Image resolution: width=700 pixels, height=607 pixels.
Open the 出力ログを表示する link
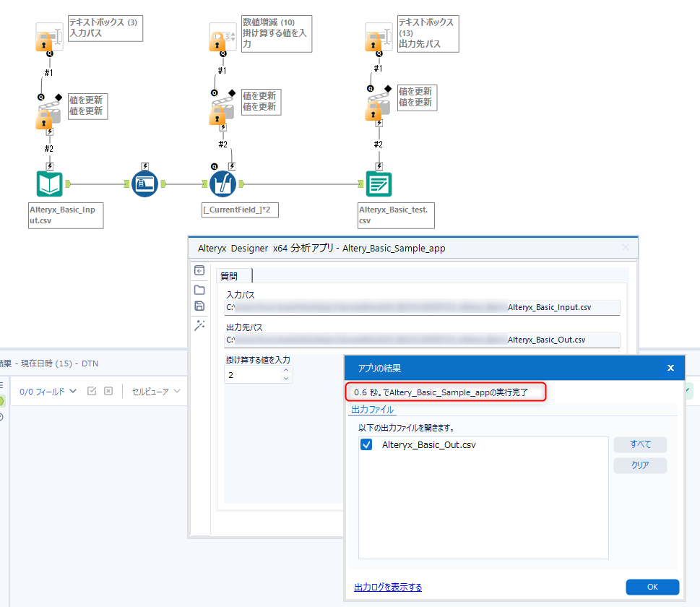tap(388, 587)
